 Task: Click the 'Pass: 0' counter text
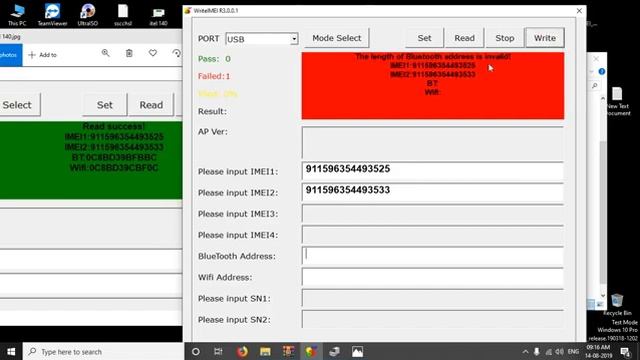coord(214,59)
